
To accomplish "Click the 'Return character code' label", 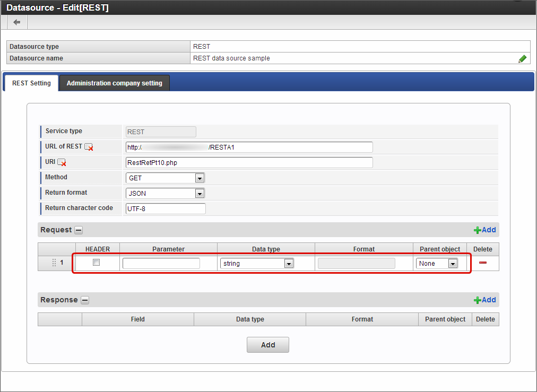I will click(x=79, y=208).
